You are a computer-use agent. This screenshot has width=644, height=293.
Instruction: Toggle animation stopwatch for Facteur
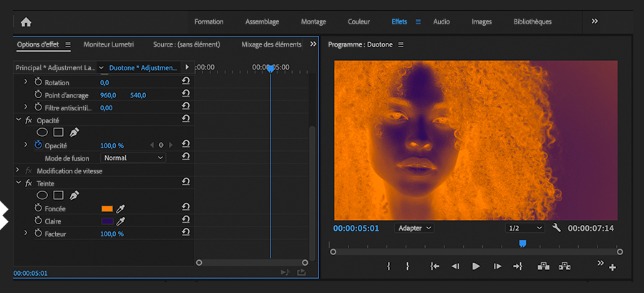point(39,234)
